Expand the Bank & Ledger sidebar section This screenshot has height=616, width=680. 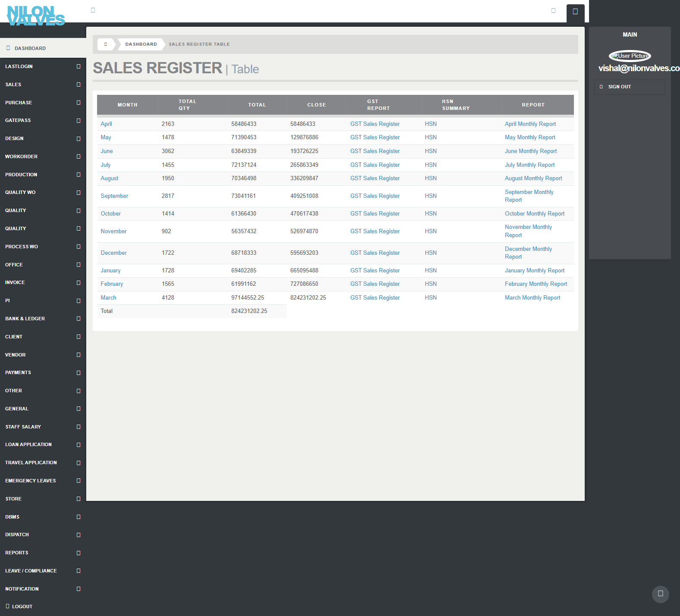click(78, 319)
